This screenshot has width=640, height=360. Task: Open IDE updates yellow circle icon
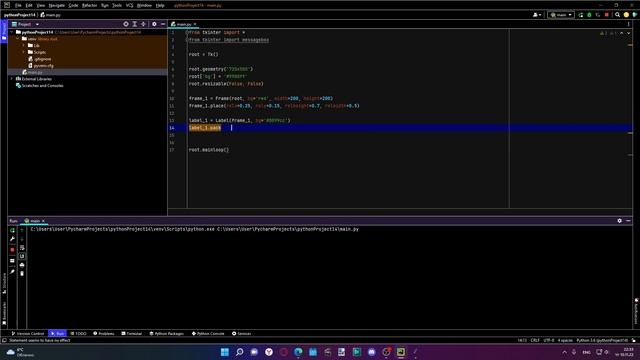[626, 15]
